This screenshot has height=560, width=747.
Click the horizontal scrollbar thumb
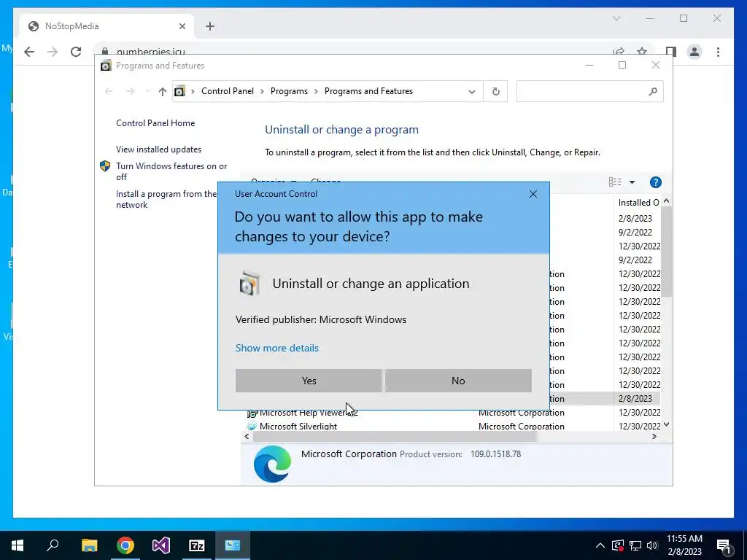(x=395, y=436)
